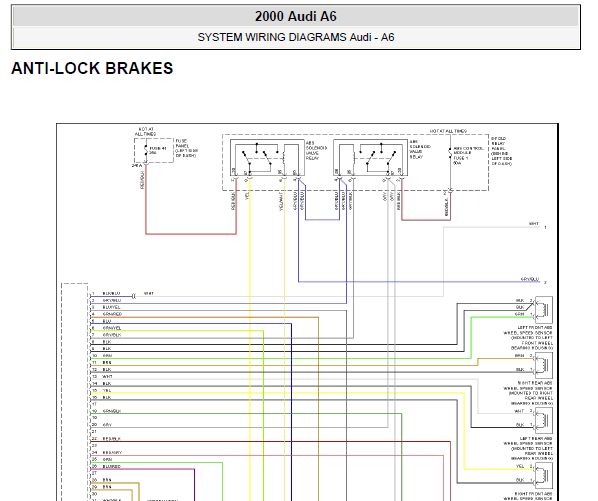Click pin 4 'GRN/RED' on the module connector

pos(112,314)
